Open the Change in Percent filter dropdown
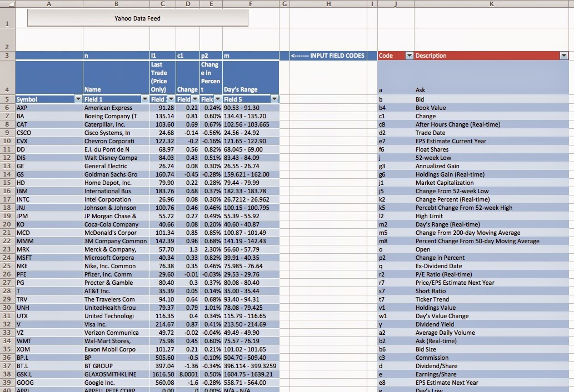This screenshot has width=574, height=392. 218,99
